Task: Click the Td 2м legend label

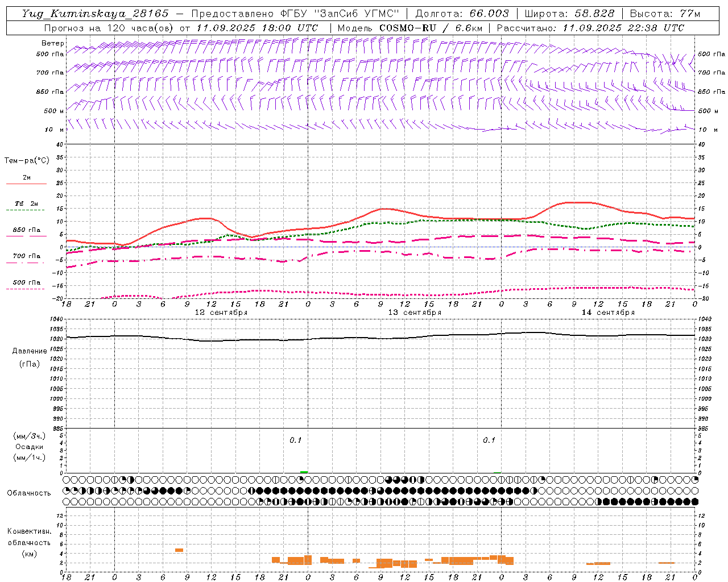Action: (27, 203)
